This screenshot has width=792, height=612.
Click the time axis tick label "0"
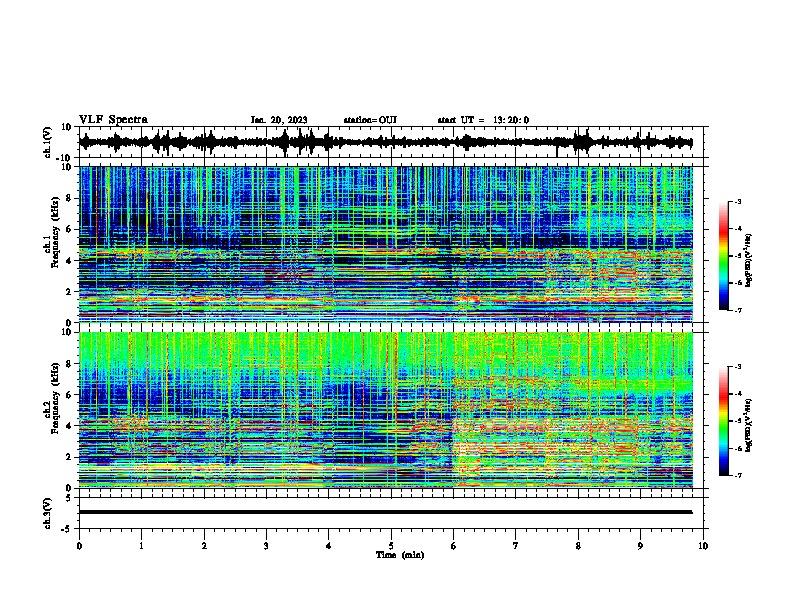coord(79,546)
